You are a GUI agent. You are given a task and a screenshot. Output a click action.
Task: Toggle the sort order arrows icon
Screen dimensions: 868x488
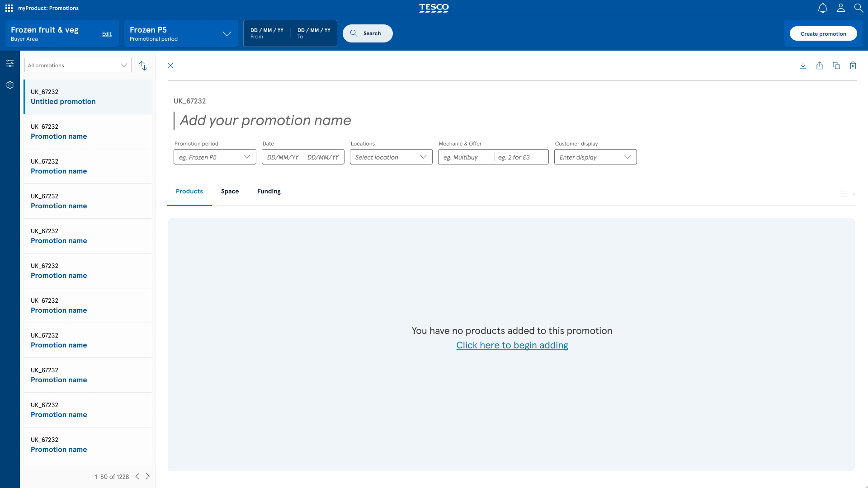pos(143,66)
